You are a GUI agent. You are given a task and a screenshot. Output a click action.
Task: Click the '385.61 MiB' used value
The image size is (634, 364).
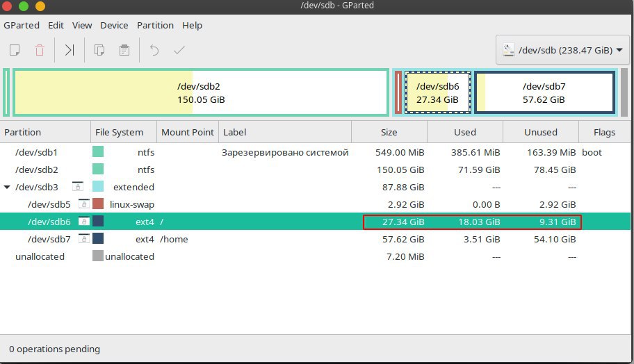coord(475,152)
